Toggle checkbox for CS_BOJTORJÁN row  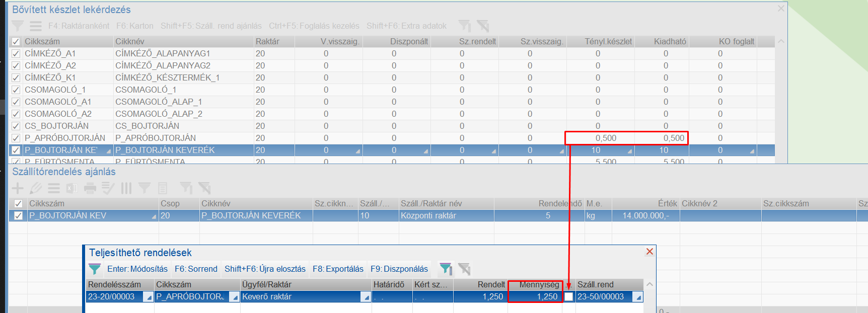[16, 126]
